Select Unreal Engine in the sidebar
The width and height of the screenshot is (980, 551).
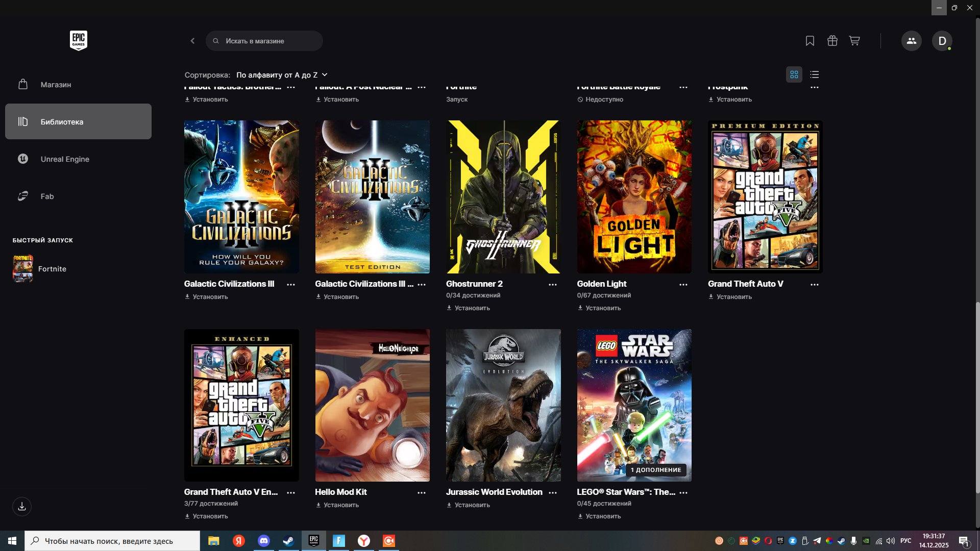[x=65, y=159]
